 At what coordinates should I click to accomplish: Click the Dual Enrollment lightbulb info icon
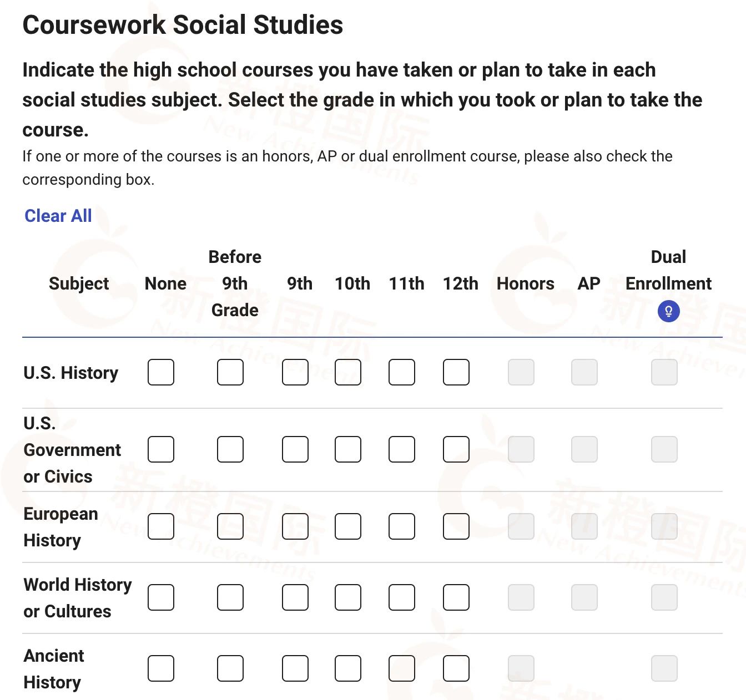pyautogui.click(x=668, y=312)
